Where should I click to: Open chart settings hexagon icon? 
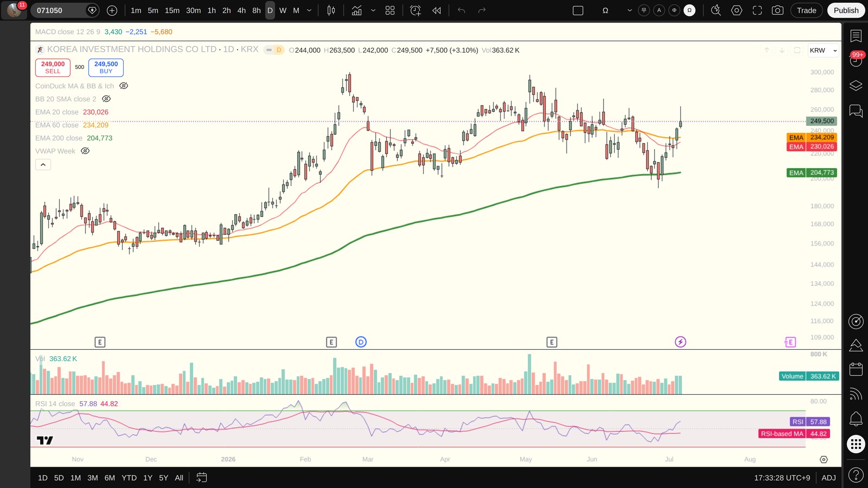tap(737, 10)
